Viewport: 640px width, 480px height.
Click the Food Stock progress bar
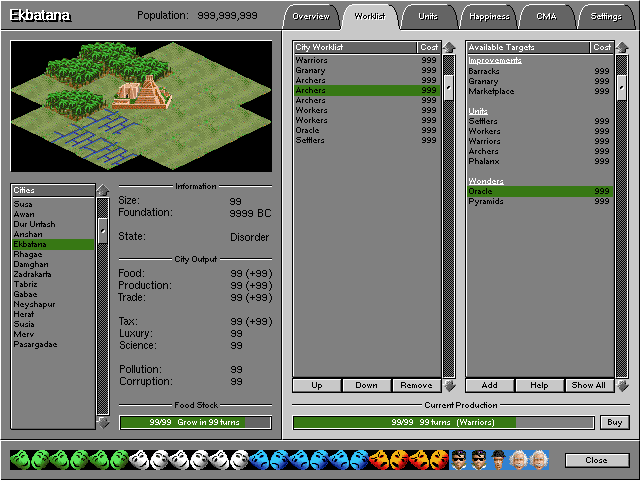pos(196,422)
